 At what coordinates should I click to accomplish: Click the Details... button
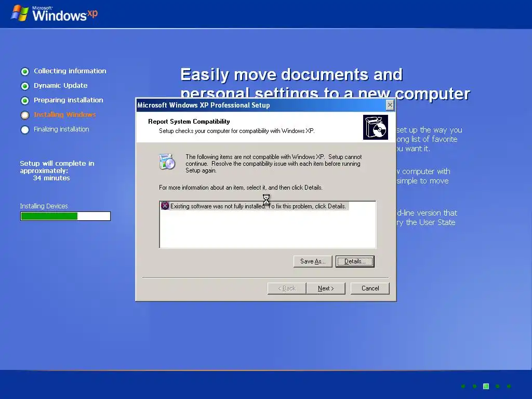(x=355, y=261)
